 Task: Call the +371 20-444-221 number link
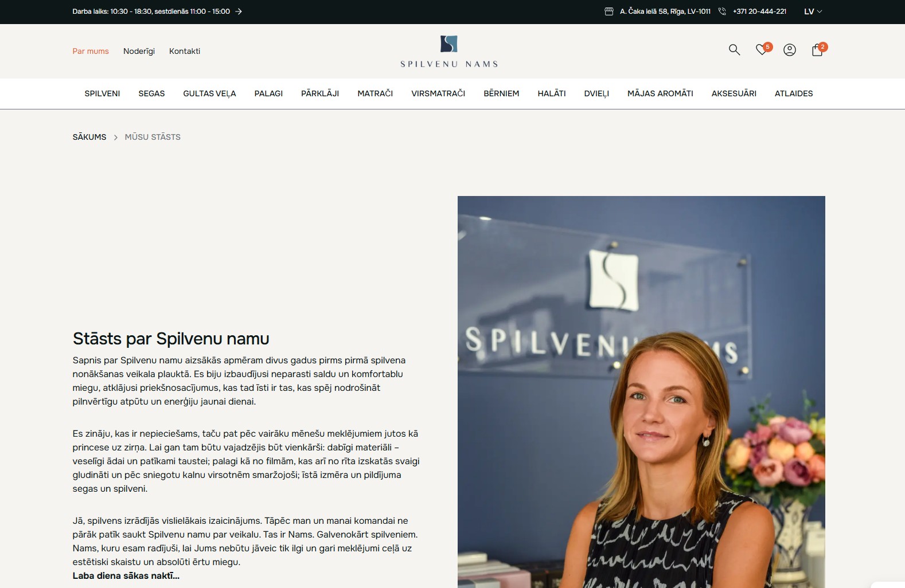pos(759,11)
